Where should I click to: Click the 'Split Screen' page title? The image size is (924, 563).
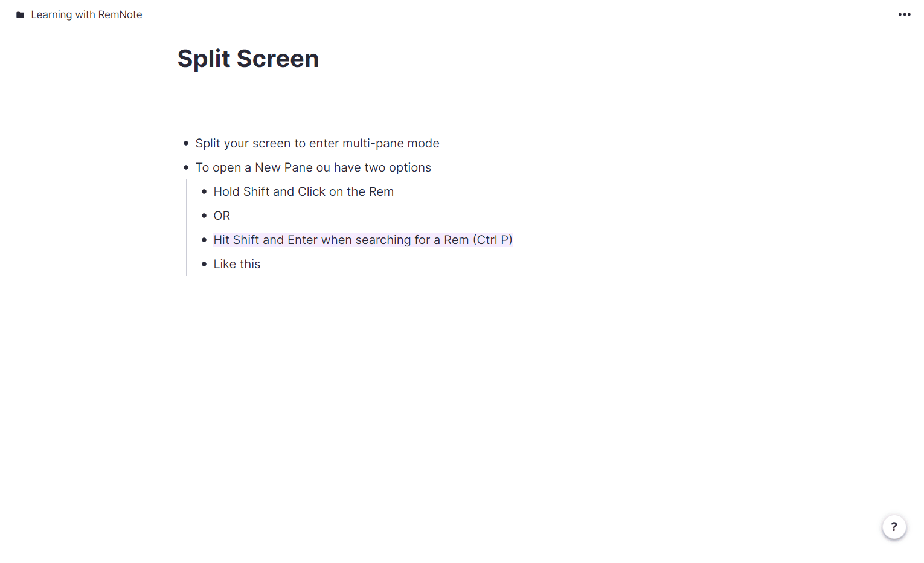pyautogui.click(x=248, y=59)
